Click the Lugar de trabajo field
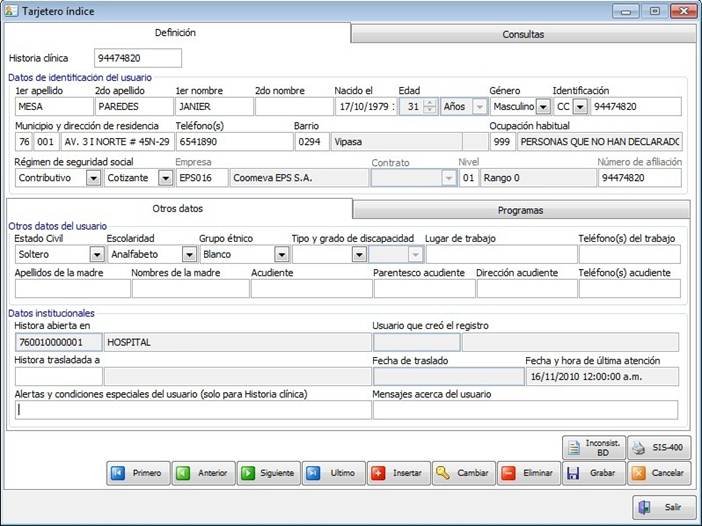The height and width of the screenshot is (526, 702). point(501,254)
